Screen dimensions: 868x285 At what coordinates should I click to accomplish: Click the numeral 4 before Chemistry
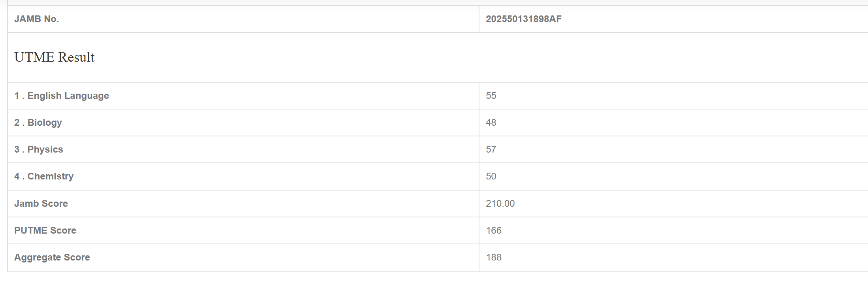pos(17,176)
